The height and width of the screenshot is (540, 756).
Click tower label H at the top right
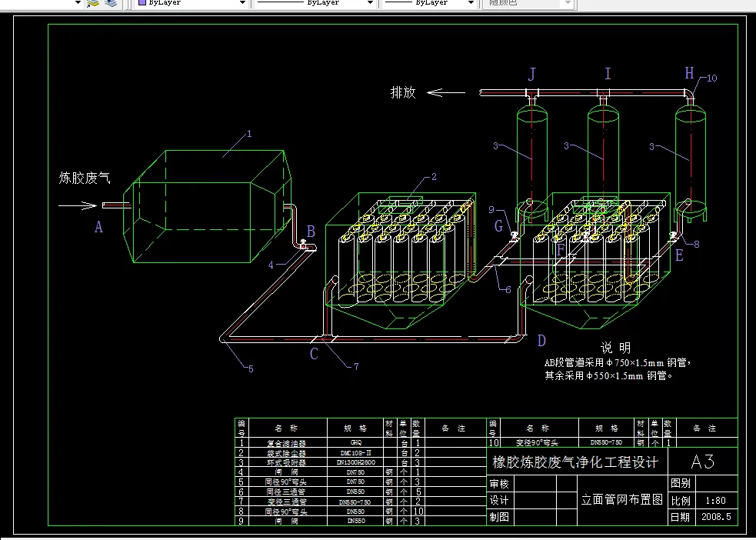tap(689, 73)
